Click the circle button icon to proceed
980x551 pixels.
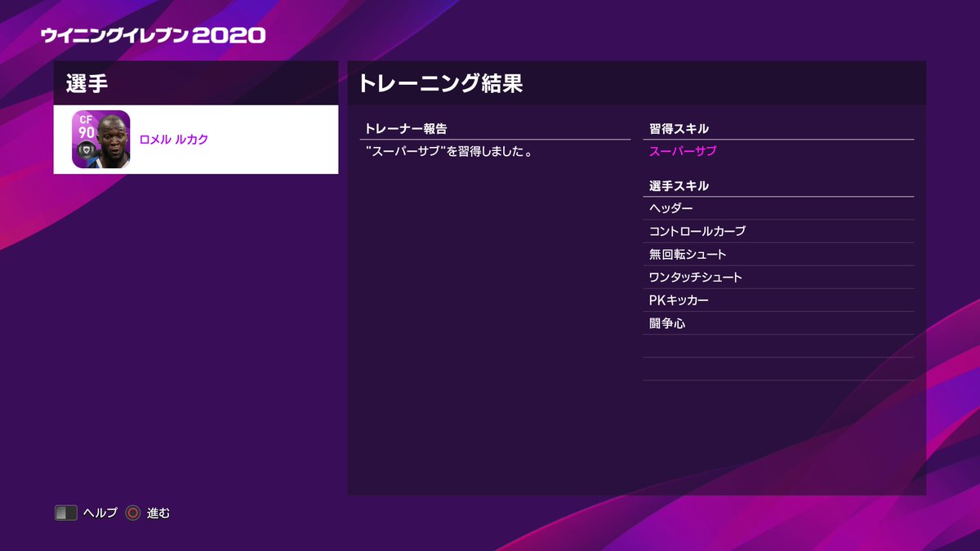click(x=133, y=513)
